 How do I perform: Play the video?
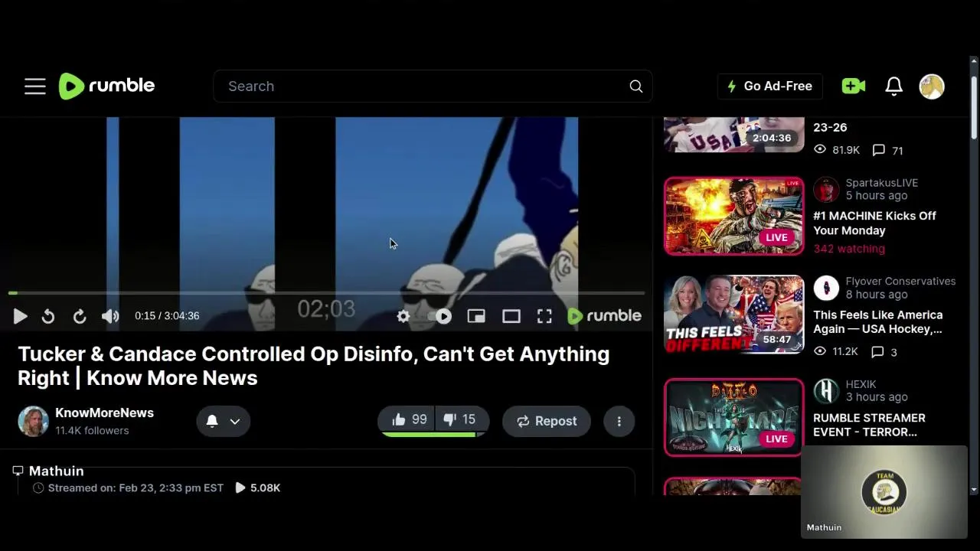click(20, 316)
